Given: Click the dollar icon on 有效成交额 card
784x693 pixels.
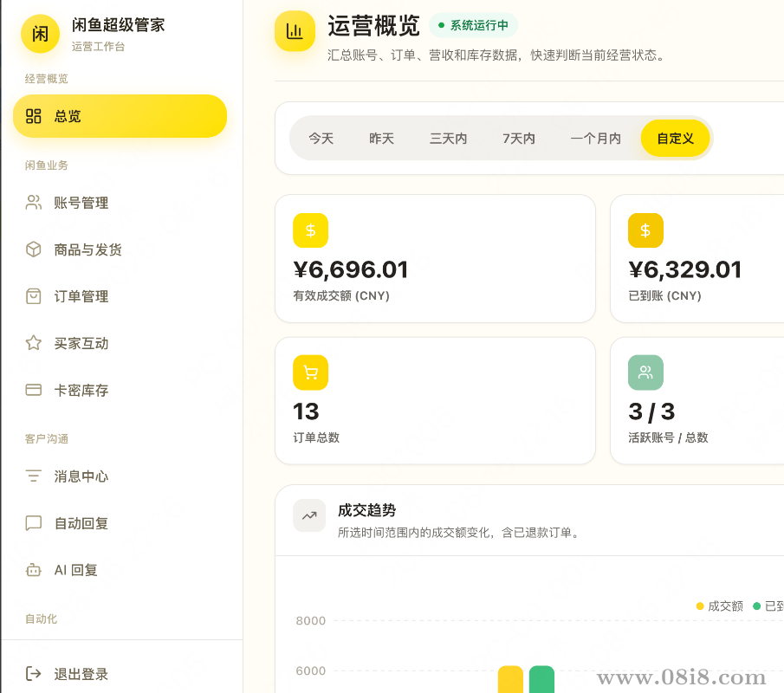Looking at the screenshot, I should point(310,230).
